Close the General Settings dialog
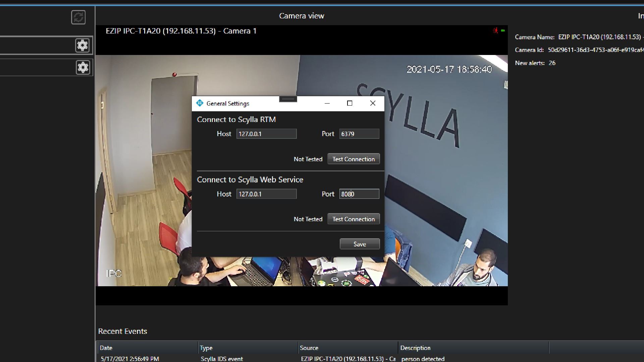The width and height of the screenshot is (644, 362). 373,103
